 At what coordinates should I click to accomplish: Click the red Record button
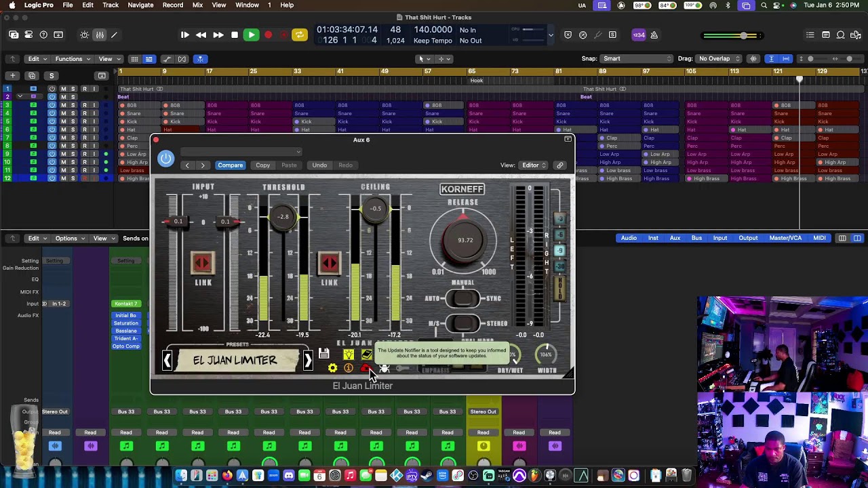[x=268, y=35]
